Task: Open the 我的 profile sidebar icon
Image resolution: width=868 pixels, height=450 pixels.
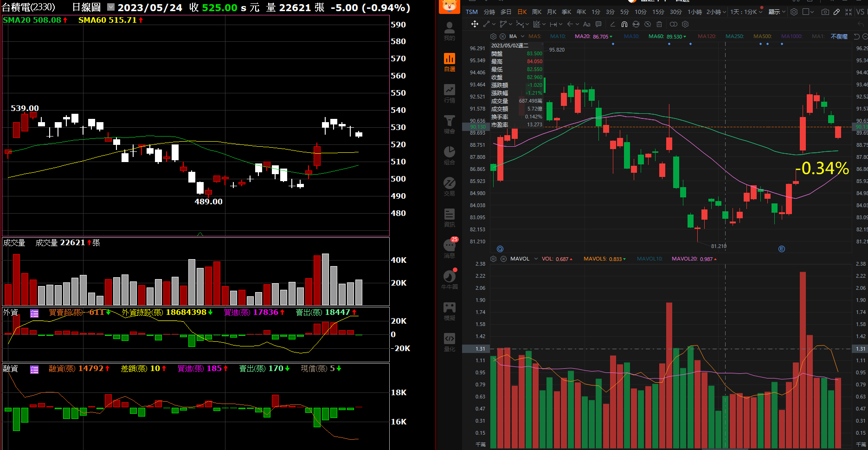Action: coord(450,31)
